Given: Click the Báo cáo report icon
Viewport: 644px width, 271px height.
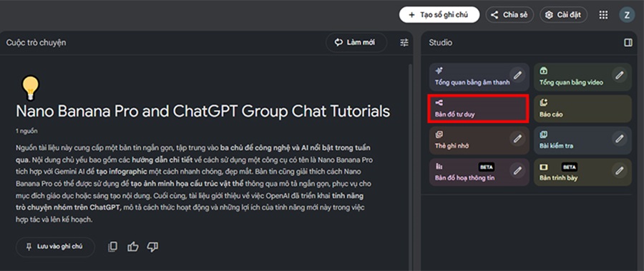Looking at the screenshot, I should [x=543, y=103].
